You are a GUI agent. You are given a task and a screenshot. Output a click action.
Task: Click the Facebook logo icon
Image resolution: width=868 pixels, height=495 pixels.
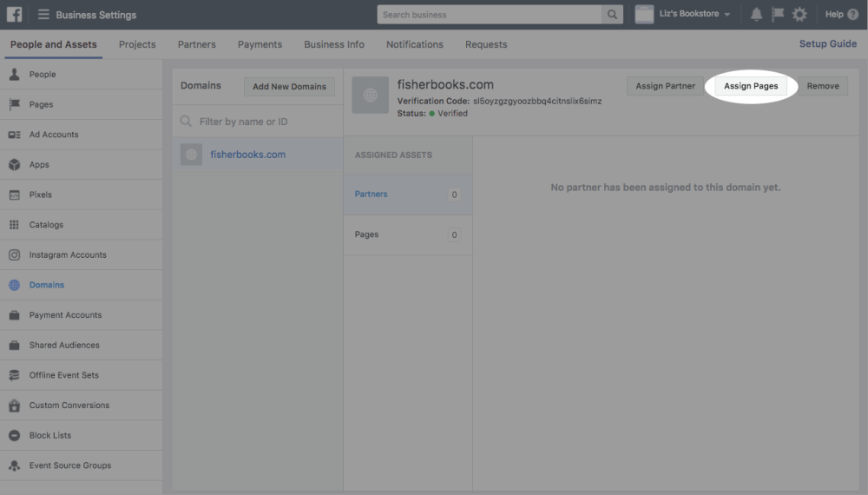15,15
